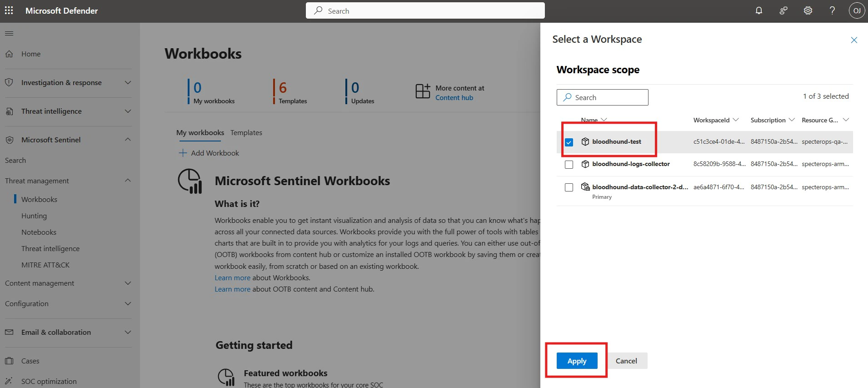Open Learn more about Workbooks link
868x388 pixels.
tap(232, 277)
